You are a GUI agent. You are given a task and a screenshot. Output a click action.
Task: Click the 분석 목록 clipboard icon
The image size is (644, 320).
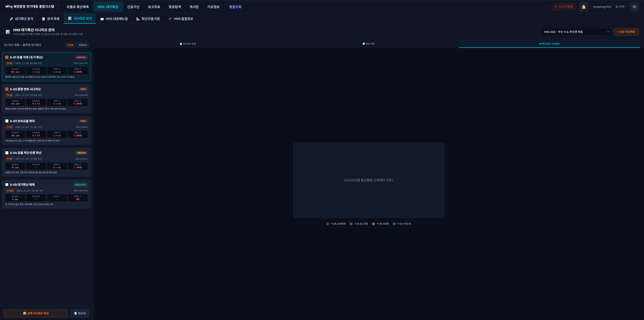coord(43,19)
